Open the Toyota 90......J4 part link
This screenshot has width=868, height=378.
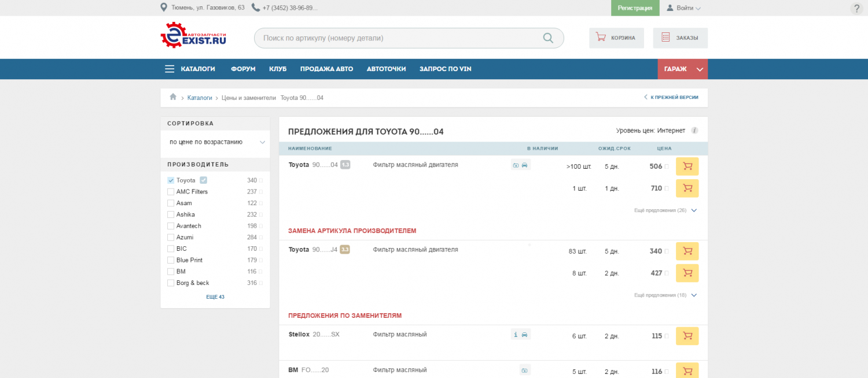tap(313, 250)
